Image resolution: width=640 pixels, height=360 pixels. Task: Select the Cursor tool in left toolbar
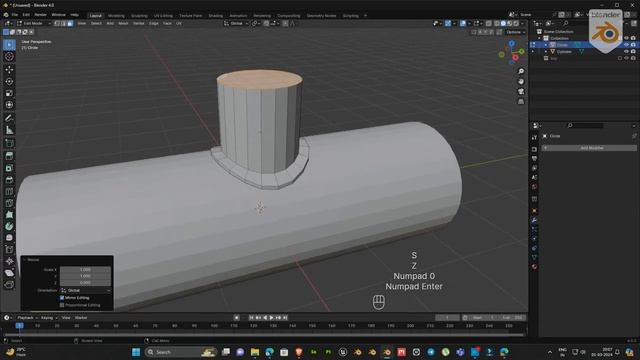tap(9, 57)
